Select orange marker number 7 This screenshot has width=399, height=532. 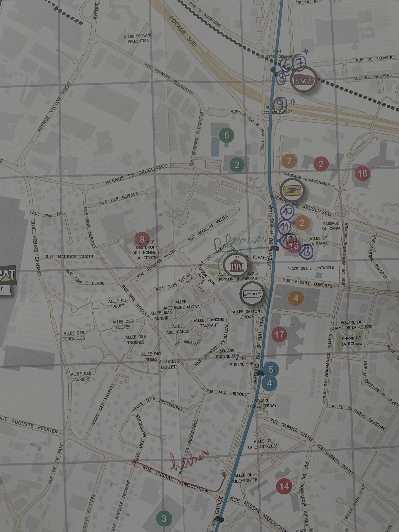[x=289, y=161]
